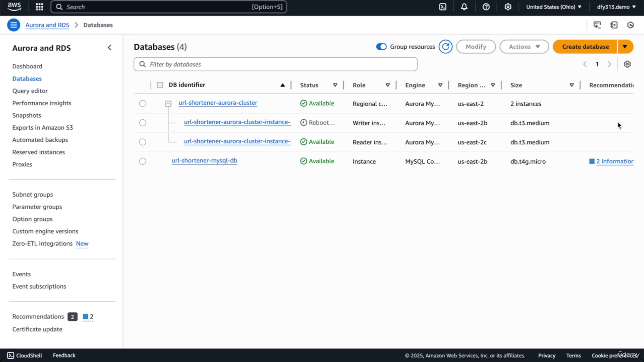Screen dimensions: 644x362
Task: Open the url-shortener-mysql-db link
Action: [204, 161]
